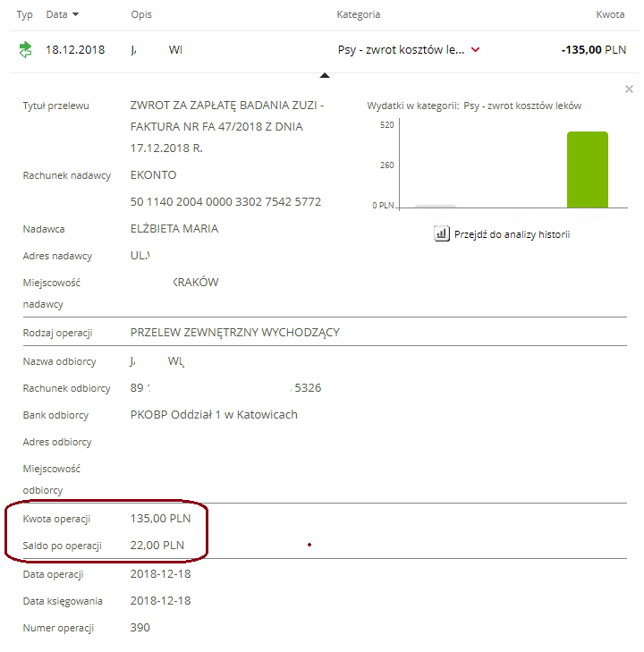Open the chart history analysis icon
This screenshot has height=652, width=644.
pyautogui.click(x=442, y=233)
